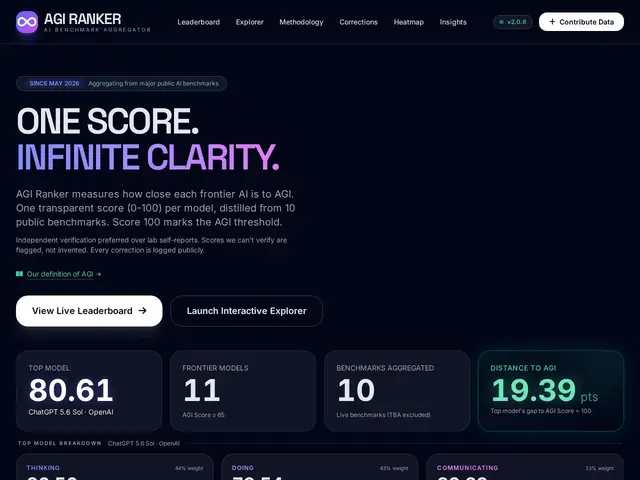Click the book icon beside AGI definition

(x=19, y=274)
